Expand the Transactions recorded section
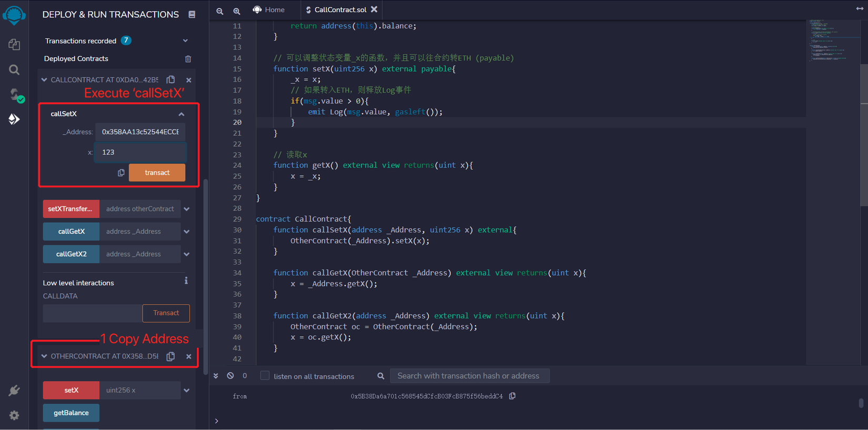The width and height of the screenshot is (868, 430). coord(185,41)
